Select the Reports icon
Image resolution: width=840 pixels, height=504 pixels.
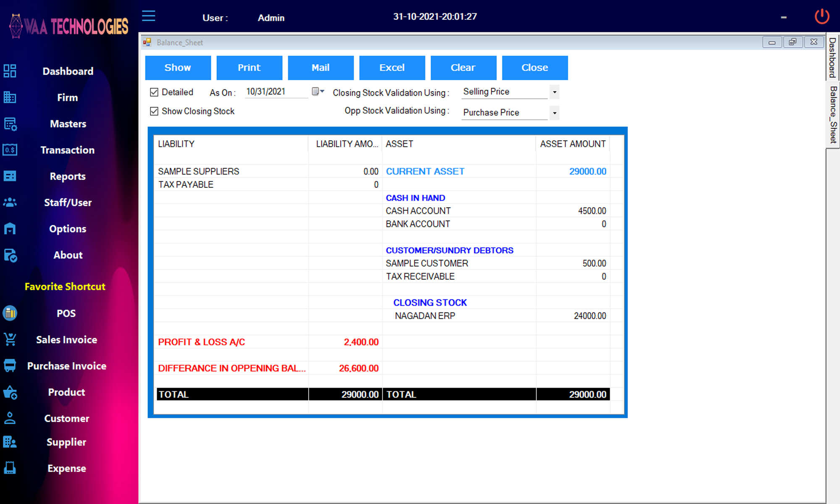click(x=10, y=176)
